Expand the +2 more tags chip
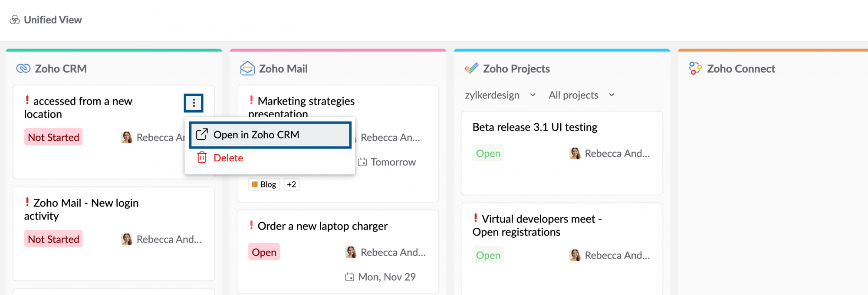Screen dimensions: 868x295 (291, 184)
